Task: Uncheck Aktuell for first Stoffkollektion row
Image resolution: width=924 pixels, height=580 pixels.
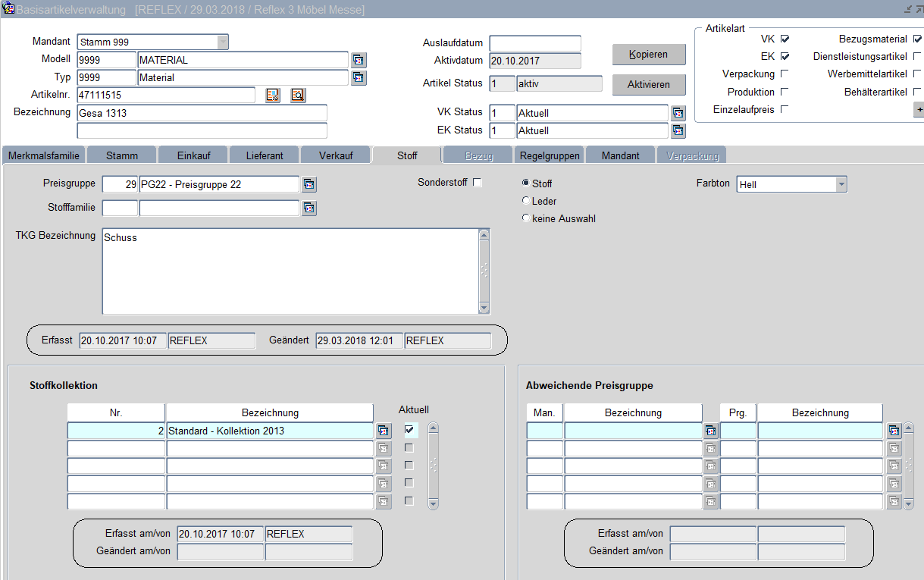Action: click(410, 430)
